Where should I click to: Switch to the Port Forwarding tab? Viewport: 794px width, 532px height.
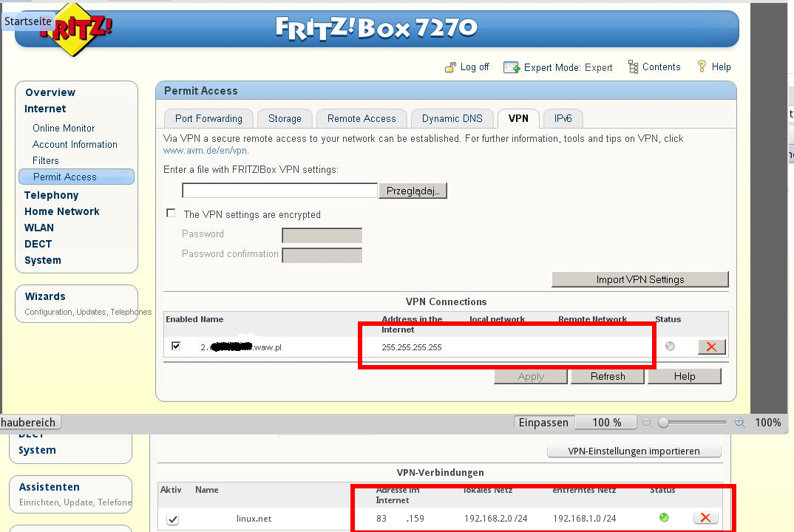point(208,118)
